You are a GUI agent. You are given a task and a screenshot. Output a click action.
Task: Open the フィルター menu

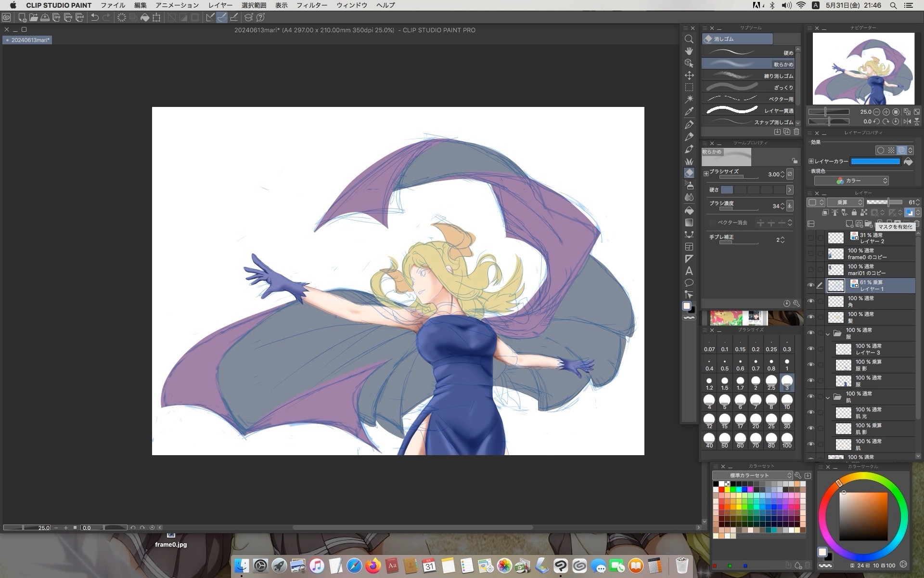(x=311, y=5)
